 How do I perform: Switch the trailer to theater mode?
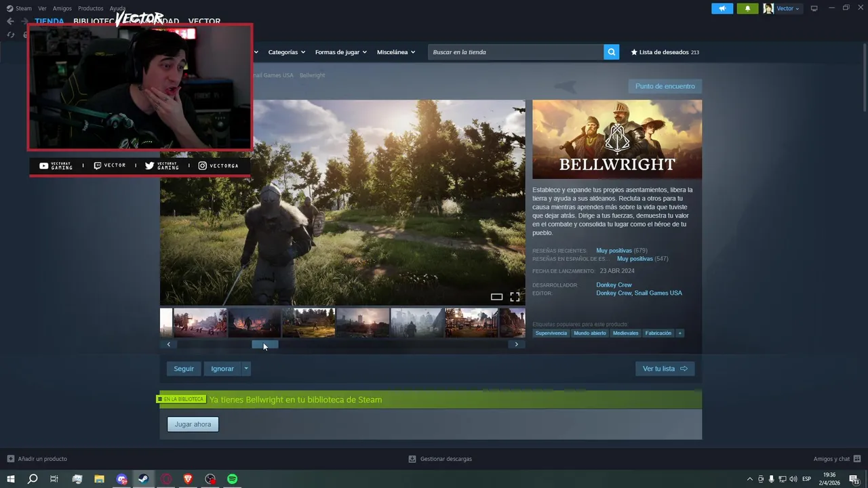pos(496,297)
